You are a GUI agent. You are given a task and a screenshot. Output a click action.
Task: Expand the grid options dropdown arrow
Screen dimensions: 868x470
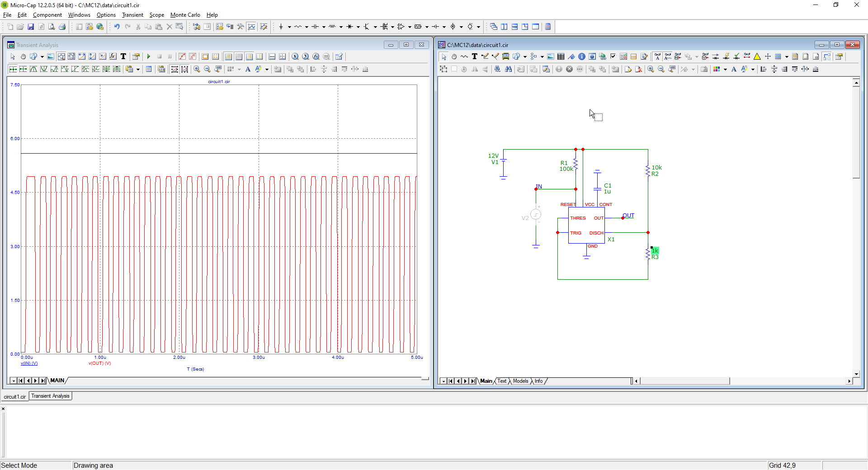787,56
